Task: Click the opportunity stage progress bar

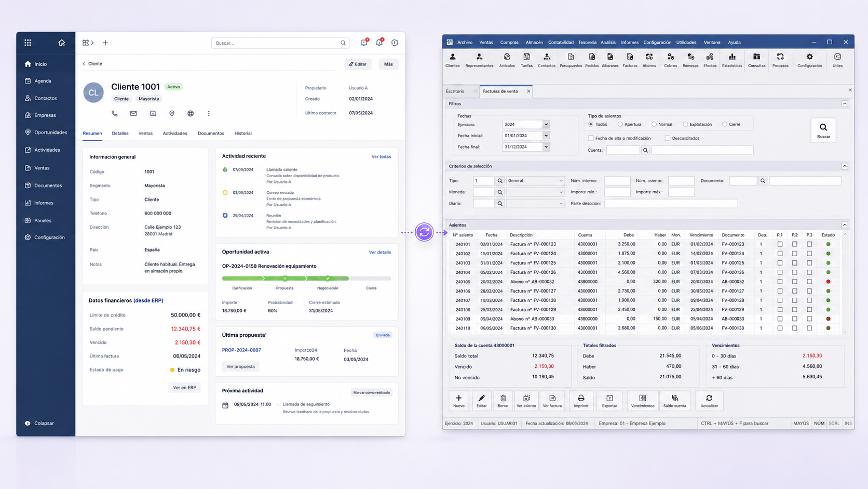Action: [x=306, y=279]
